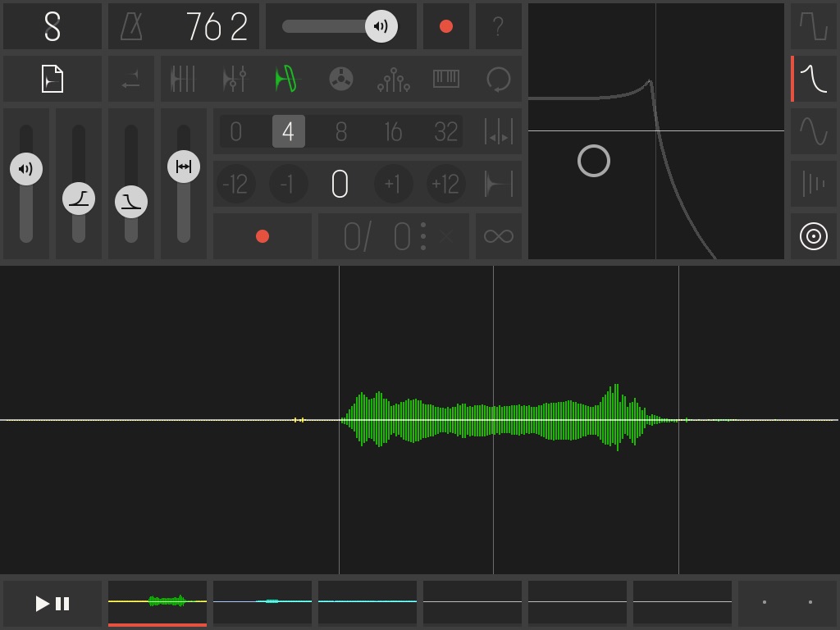Select the sixth empty sample slot
The height and width of the screenshot is (630, 840).
682,602
